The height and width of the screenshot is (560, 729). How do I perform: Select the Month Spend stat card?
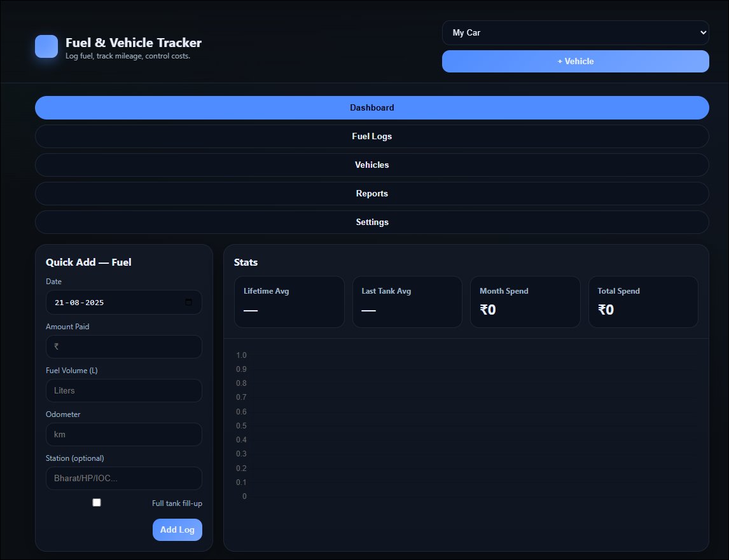pyautogui.click(x=525, y=302)
